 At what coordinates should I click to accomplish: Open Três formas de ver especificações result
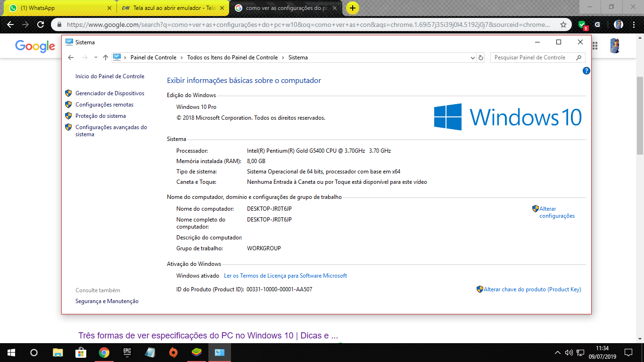[x=208, y=336]
